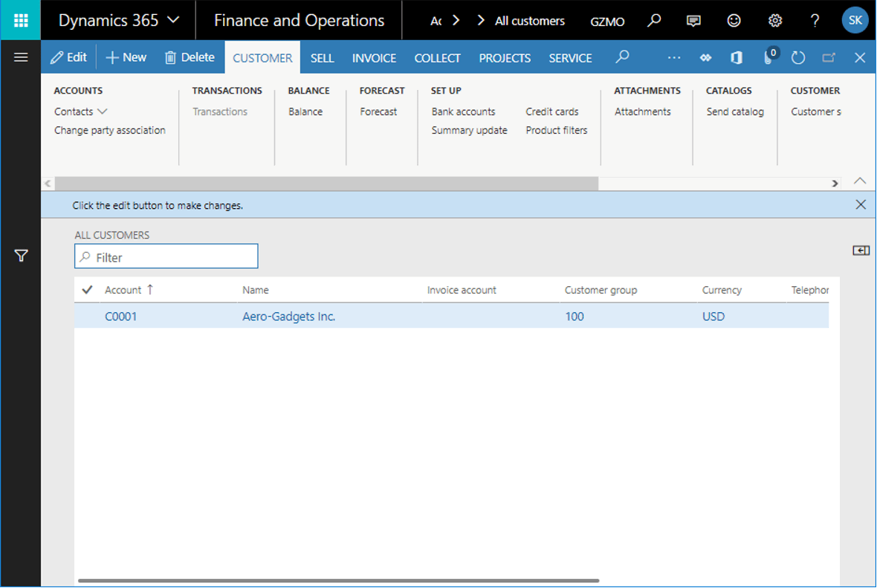
Task: Open customer group 100 link
Action: pyautogui.click(x=575, y=316)
